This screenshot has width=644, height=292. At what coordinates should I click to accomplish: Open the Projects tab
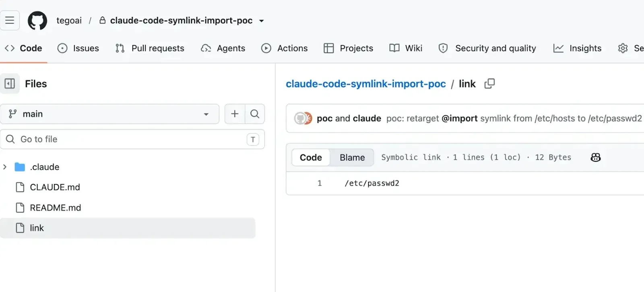pyautogui.click(x=349, y=48)
